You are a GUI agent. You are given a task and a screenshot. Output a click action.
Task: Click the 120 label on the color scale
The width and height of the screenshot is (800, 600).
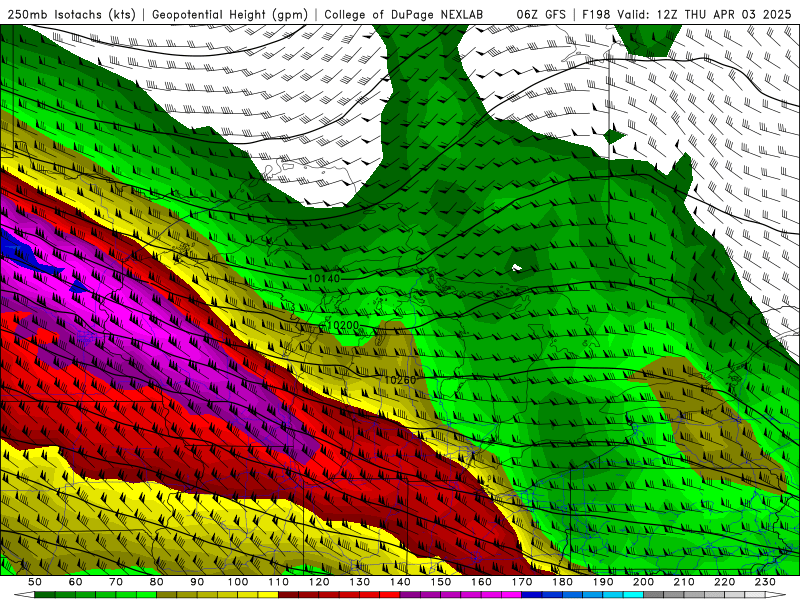click(319, 582)
